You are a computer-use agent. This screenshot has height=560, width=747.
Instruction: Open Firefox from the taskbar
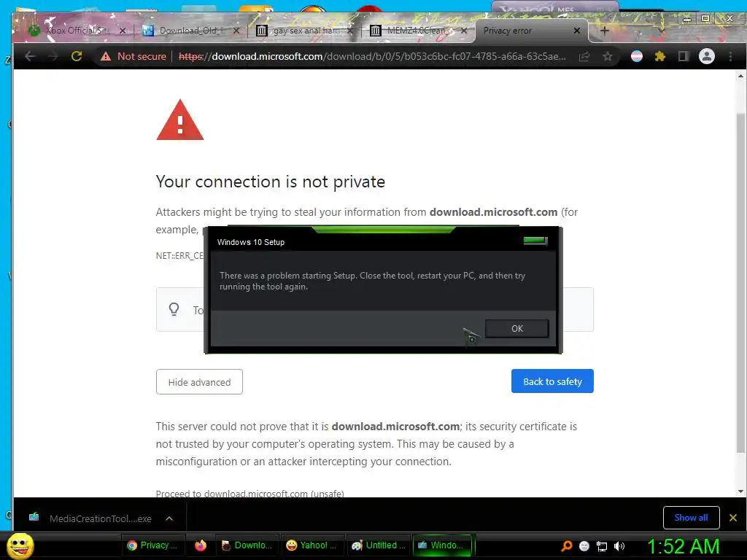point(201,545)
